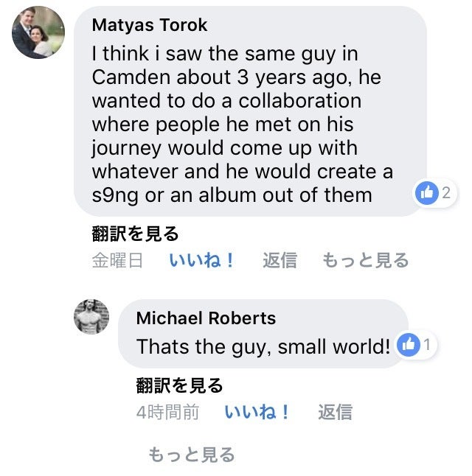Image resolution: width=472 pixels, height=476 pixels.
Task: Click the like count 2 on Matyas's comment
Action: (x=445, y=194)
